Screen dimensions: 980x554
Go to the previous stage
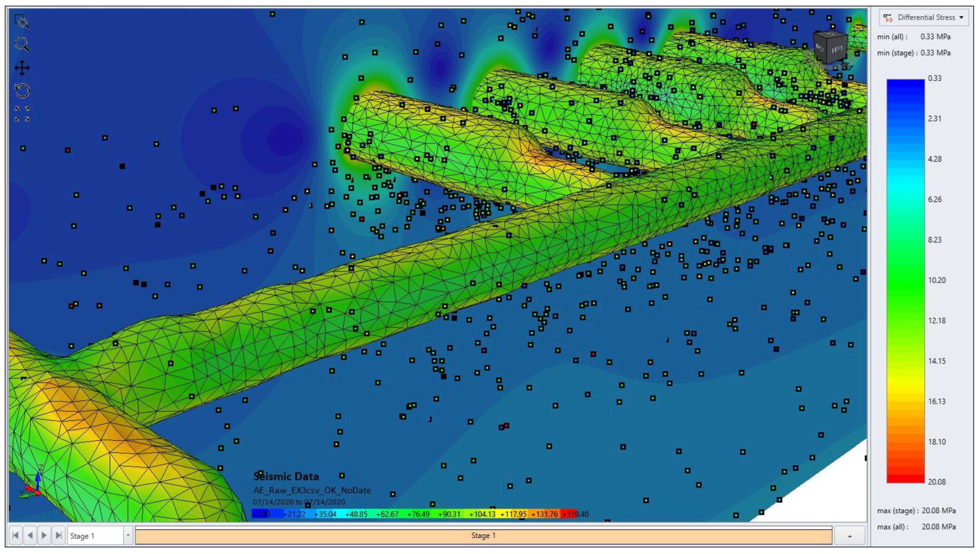pyautogui.click(x=30, y=535)
